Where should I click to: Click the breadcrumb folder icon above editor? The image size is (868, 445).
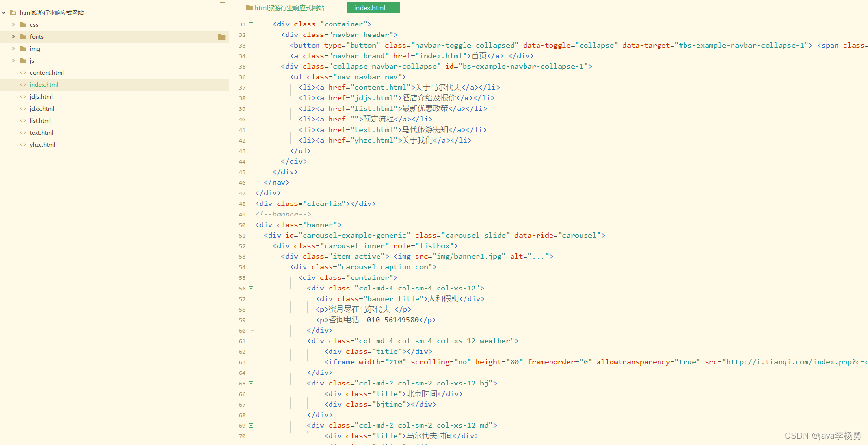coord(249,8)
